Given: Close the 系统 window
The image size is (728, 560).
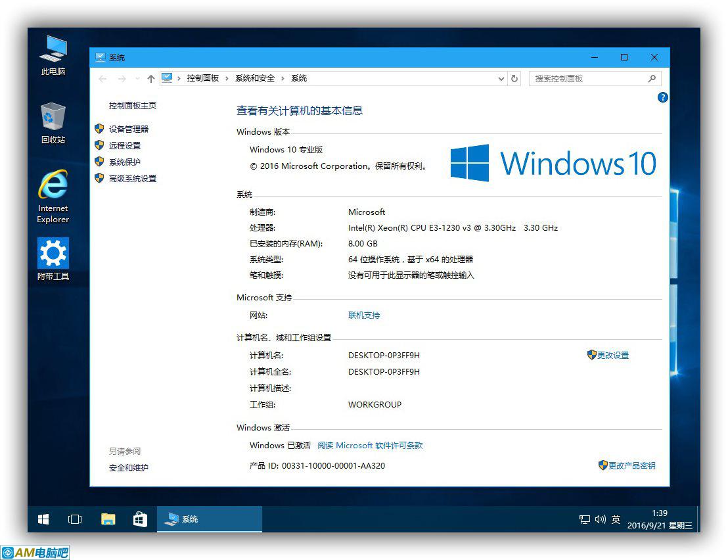Looking at the screenshot, I should click(x=654, y=57).
